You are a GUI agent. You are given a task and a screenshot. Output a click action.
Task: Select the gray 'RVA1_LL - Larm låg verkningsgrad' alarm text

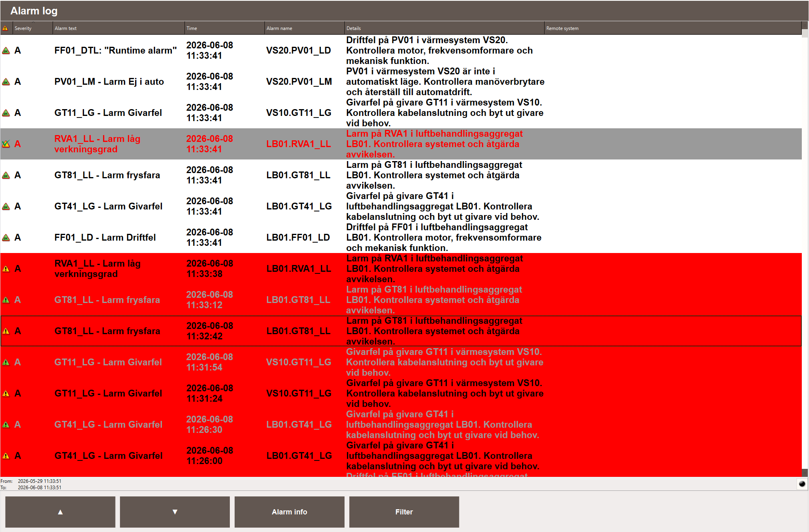(x=98, y=144)
